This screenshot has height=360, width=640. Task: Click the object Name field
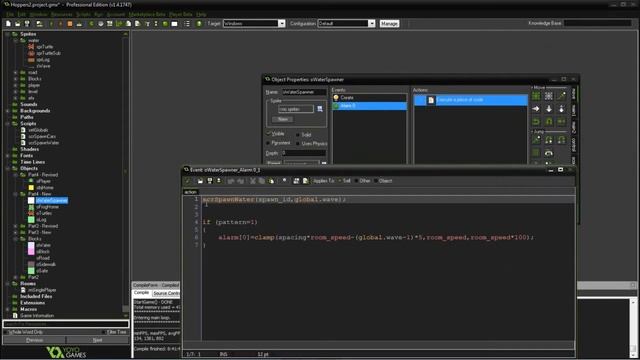(304, 92)
